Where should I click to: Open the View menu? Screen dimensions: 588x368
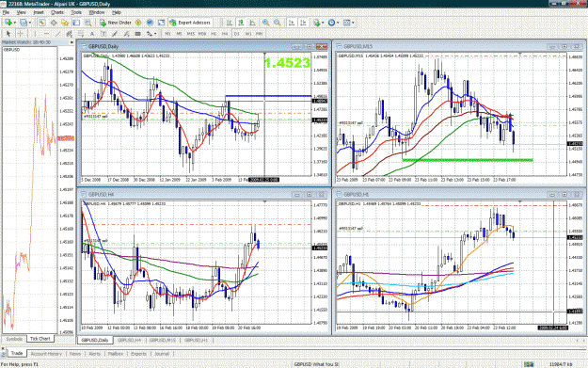21,12
